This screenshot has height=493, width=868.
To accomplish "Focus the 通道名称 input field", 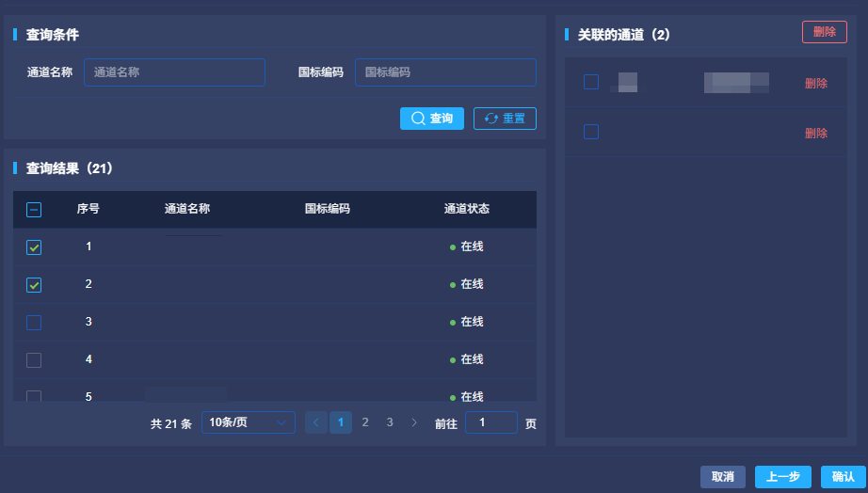I will [x=174, y=72].
